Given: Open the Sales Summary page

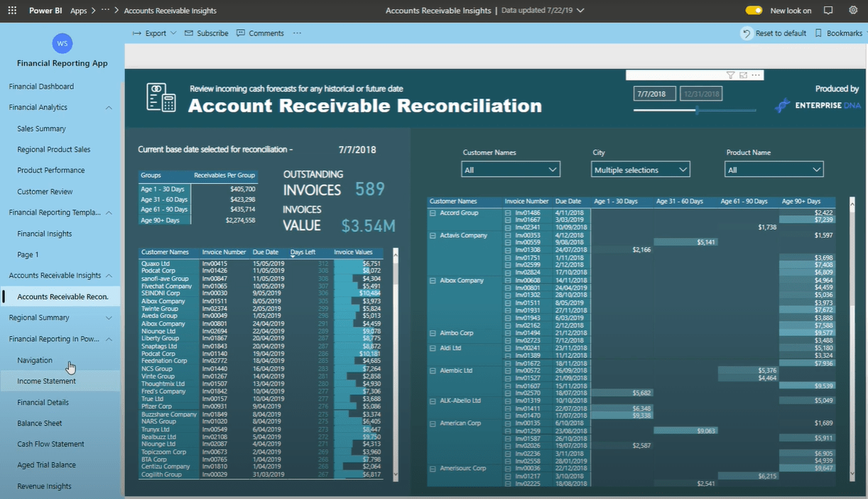Looking at the screenshot, I should tap(41, 129).
